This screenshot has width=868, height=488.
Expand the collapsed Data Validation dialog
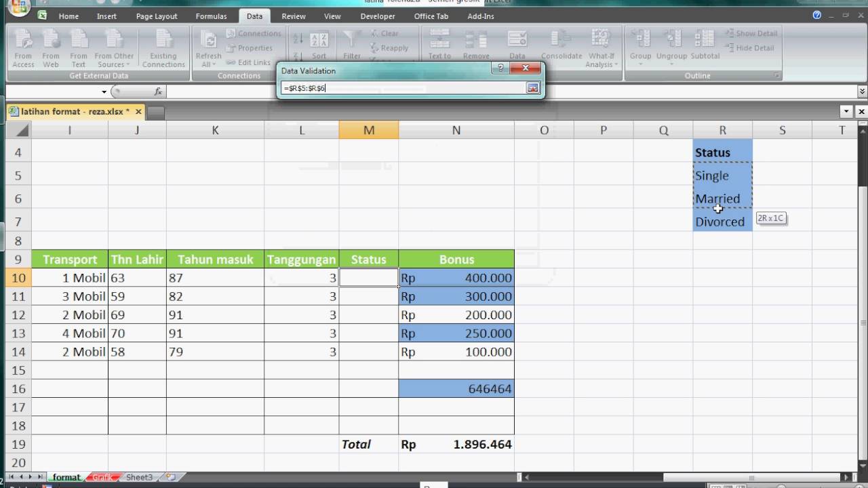[532, 88]
